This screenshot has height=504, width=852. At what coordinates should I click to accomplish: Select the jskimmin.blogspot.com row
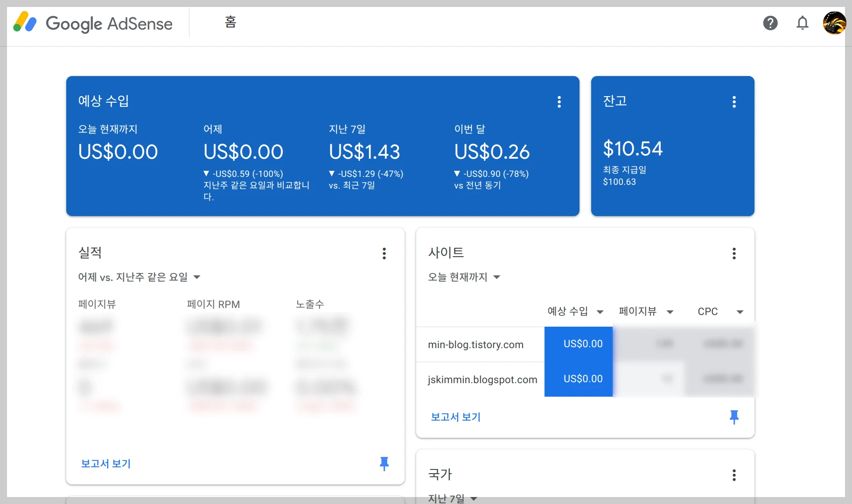click(585, 379)
